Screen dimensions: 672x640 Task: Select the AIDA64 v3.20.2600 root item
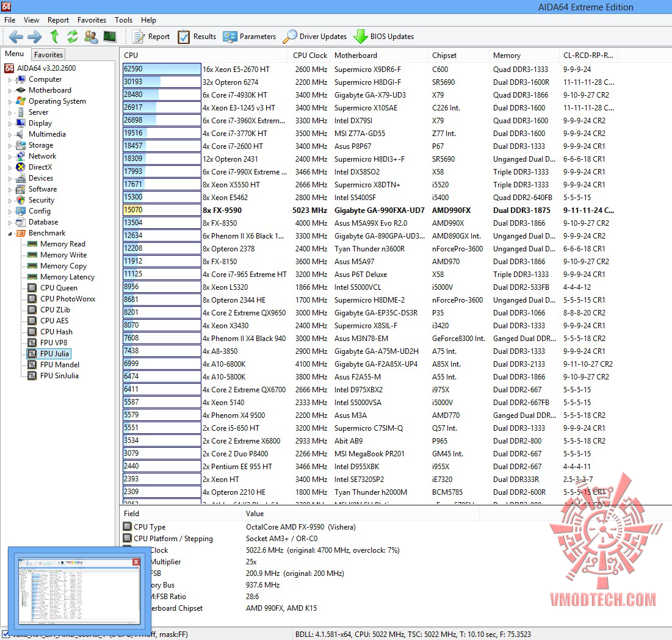coord(40,68)
